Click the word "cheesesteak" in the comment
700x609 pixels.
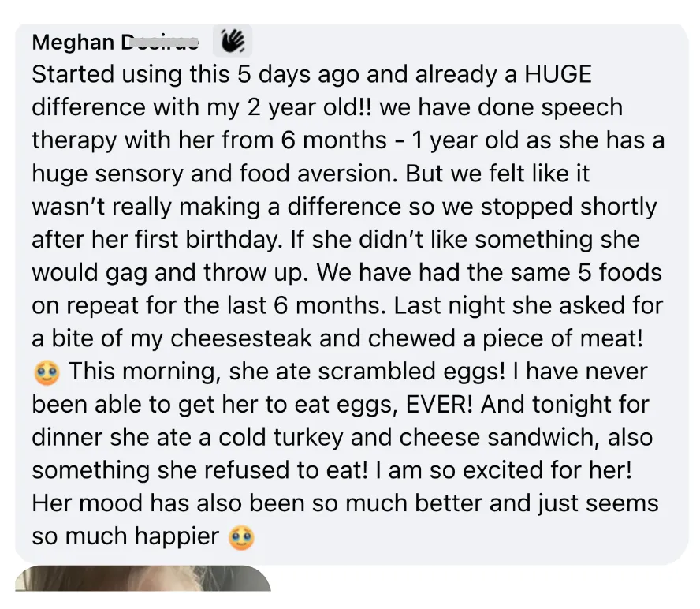241,338
